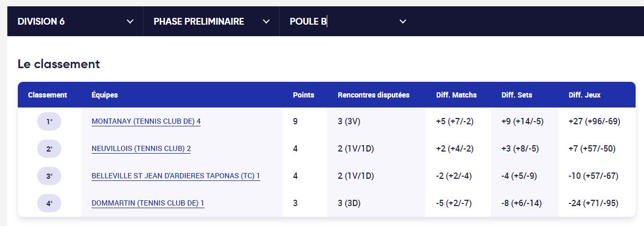Viewport: 644px width, 226px height.
Task: Follow BELLEVILLE ST JEAN D'ARDIERES TAPONAS link
Action: [x=176, y=176]
